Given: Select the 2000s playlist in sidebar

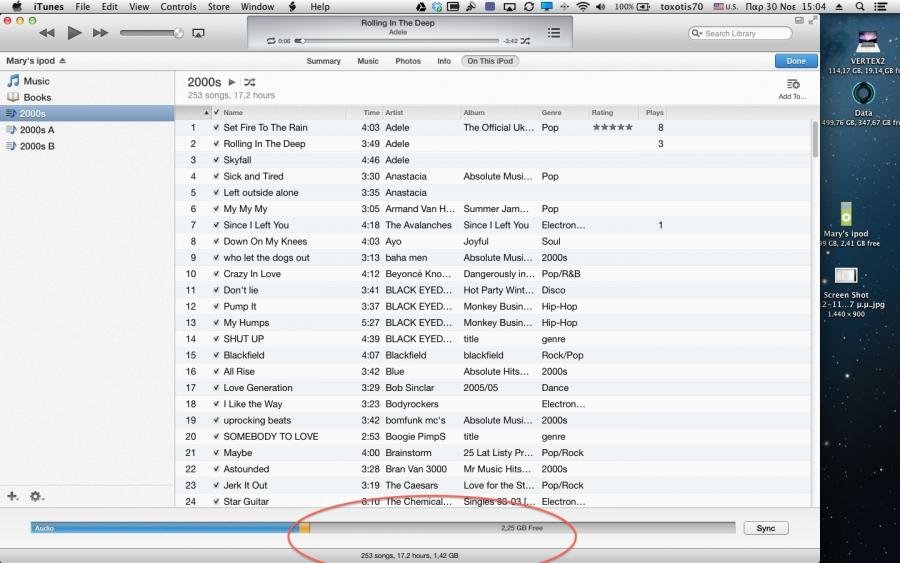Looking at the screenshot, I should (87, 113).
